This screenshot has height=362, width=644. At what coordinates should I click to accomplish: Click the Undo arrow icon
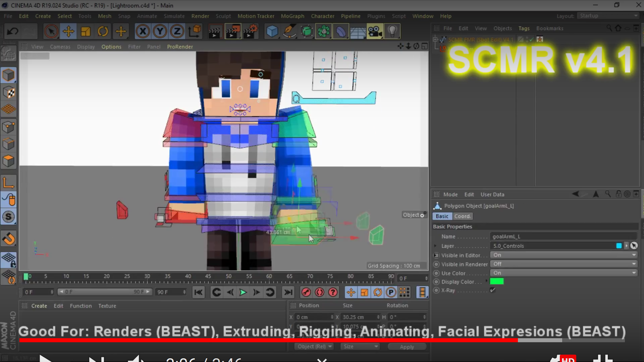coord(13,32)
